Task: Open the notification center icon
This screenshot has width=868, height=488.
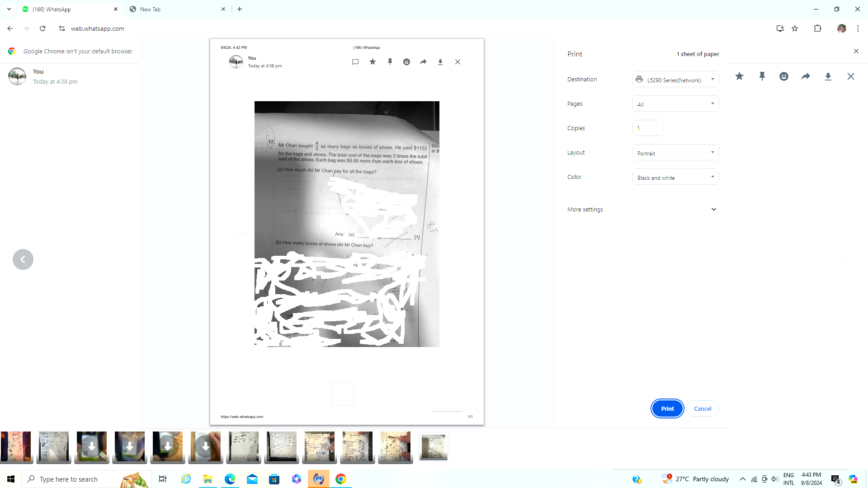Action: [x=835, y=479]
